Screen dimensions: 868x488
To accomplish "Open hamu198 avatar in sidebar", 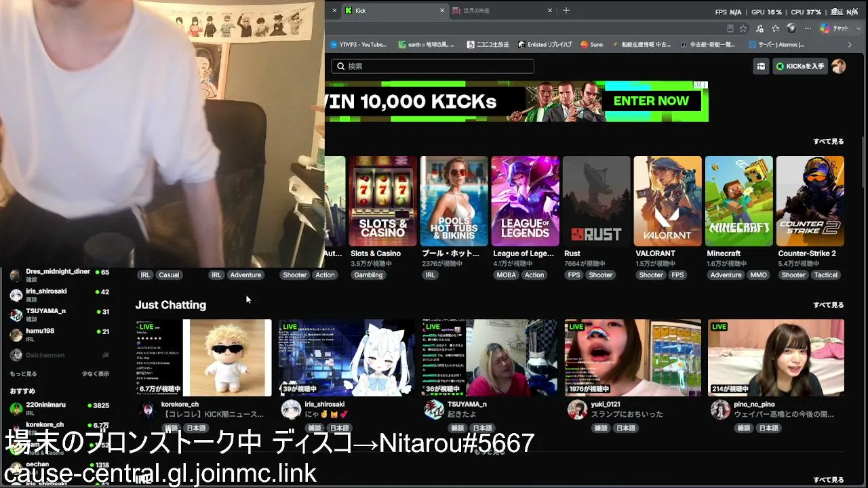I will tap(16, 334).
